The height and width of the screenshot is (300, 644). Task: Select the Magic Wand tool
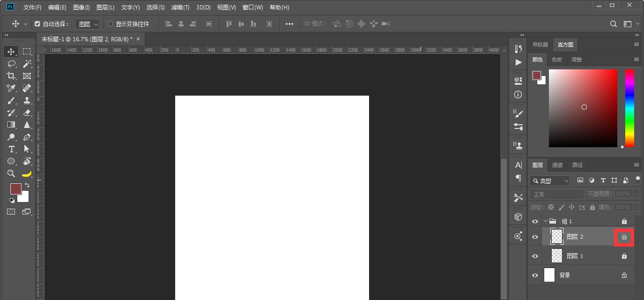[27, 64]
